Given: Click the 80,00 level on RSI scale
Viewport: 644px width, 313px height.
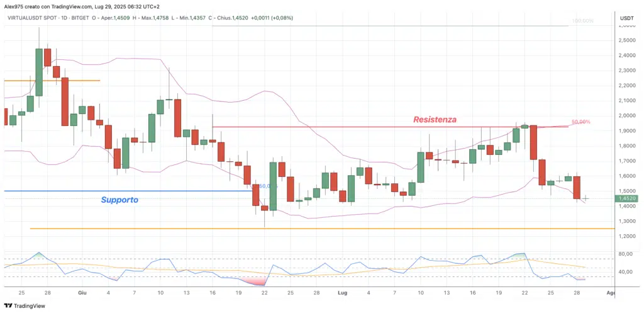Looking at the screenshot, I should click(x=625, y=254).
